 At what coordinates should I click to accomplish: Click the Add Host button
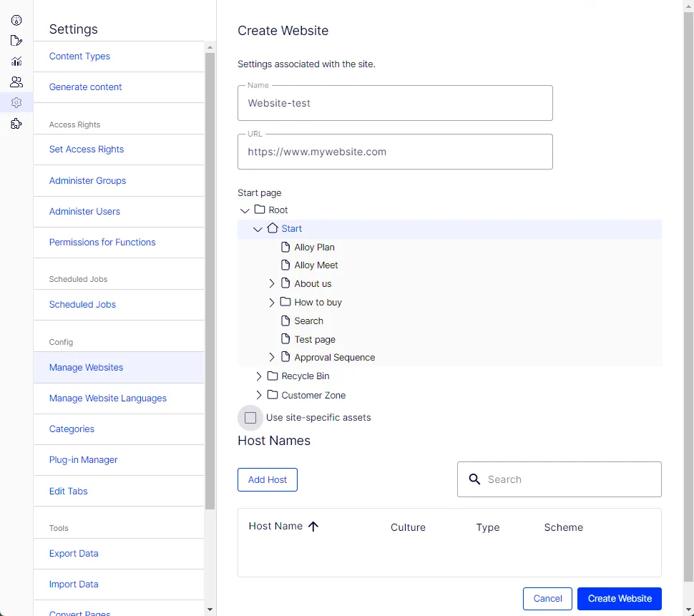tap(268, 479)
